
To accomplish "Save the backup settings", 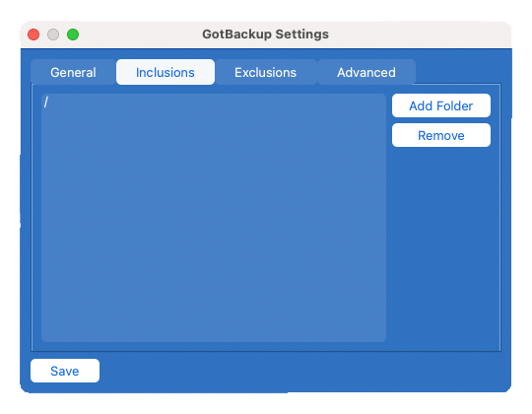I will click(x=65, y=371).
